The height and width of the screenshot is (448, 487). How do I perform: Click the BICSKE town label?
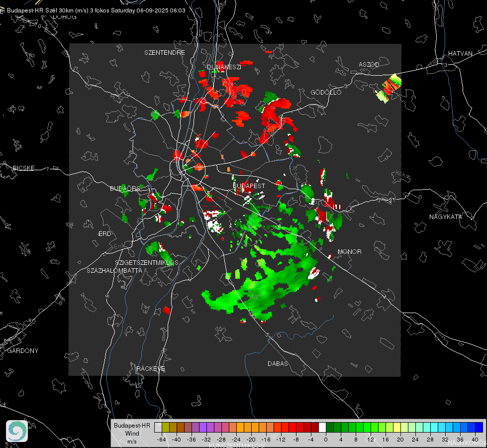point(23,168)
